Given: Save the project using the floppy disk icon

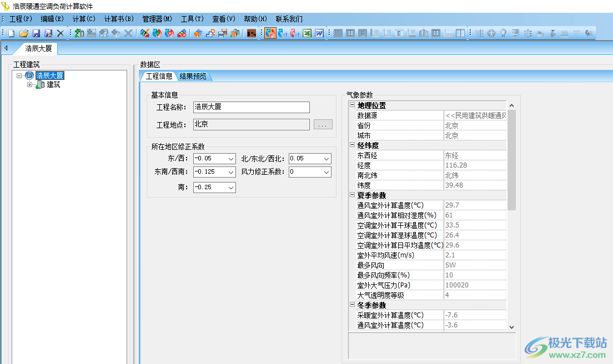Looking at the screenshot, I should coord(36,33).
